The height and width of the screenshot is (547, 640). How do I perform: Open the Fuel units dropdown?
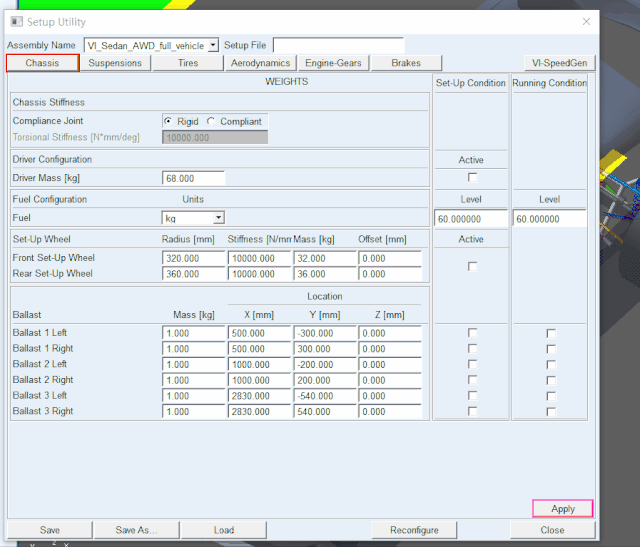point(219,218)
